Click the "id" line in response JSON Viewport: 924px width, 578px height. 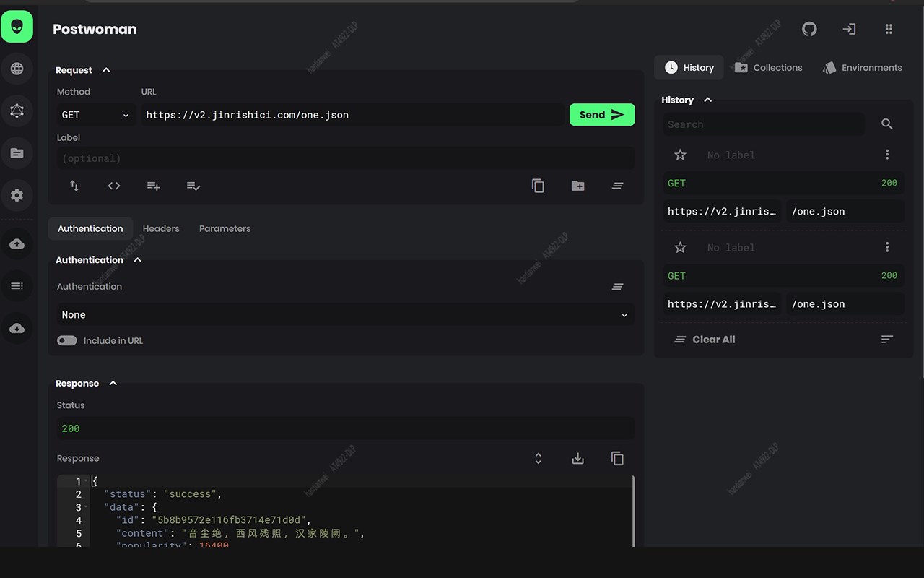pos(214,520)
